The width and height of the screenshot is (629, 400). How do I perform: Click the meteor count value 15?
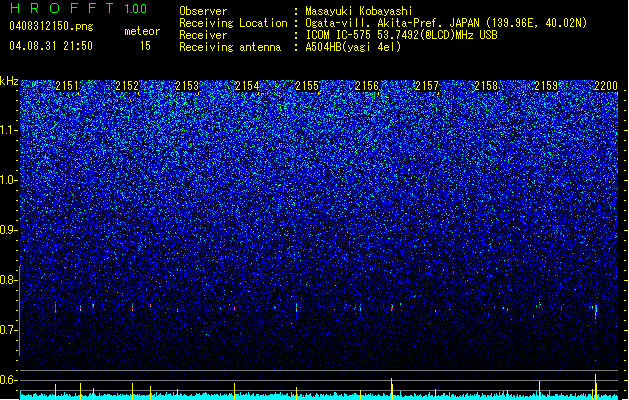pos(145,46)
